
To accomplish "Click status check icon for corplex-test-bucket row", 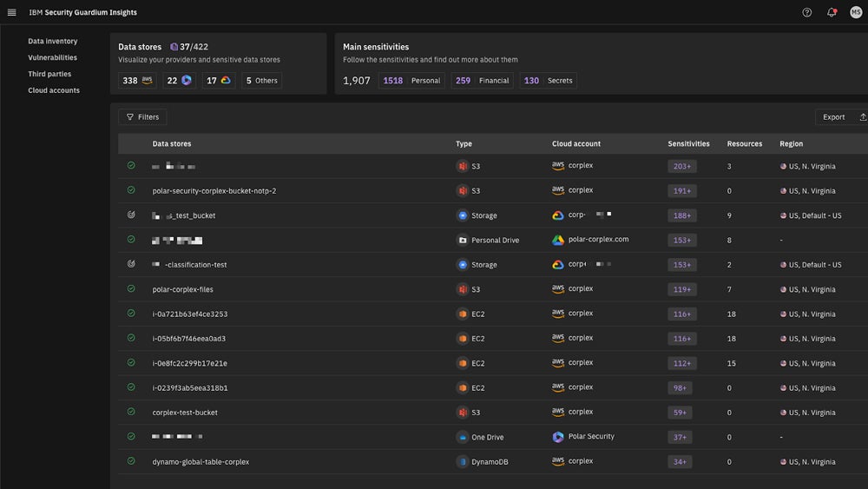I will 131,412.
